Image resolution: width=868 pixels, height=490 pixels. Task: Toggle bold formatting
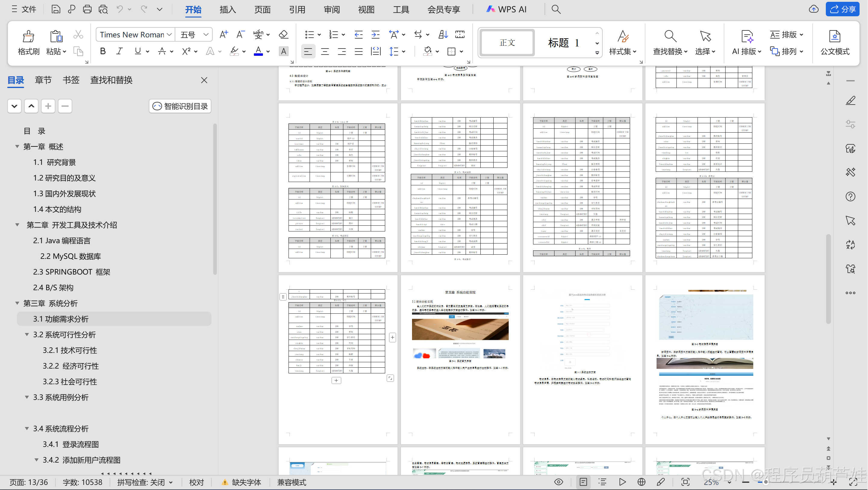click(103, 51)
